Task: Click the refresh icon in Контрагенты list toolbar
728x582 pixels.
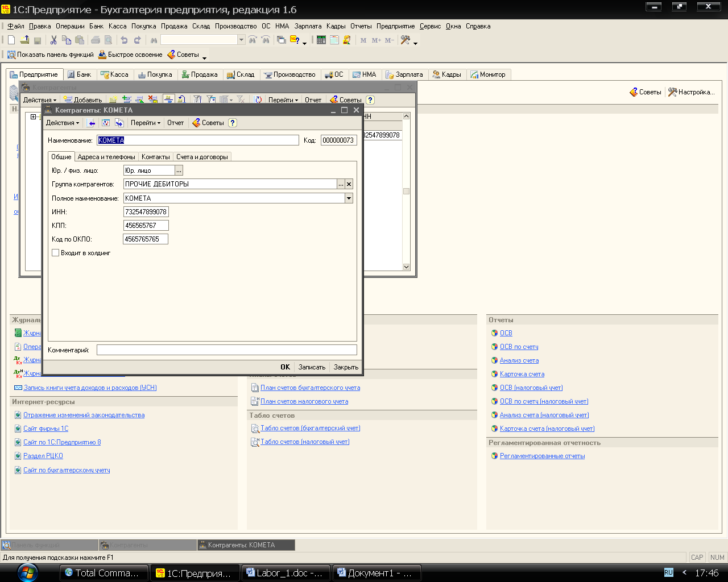Action: [258, 100]
